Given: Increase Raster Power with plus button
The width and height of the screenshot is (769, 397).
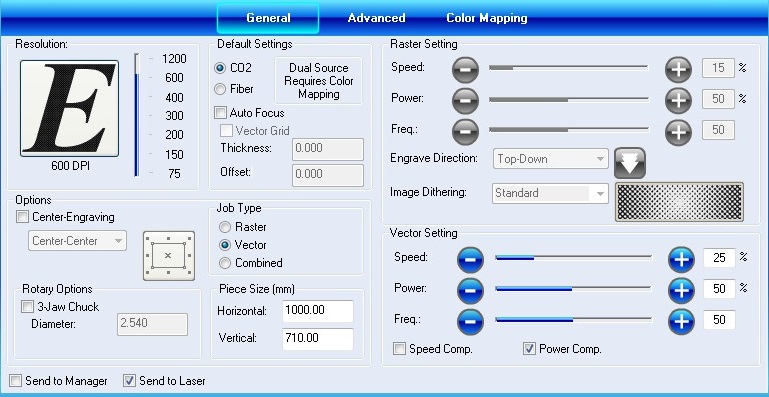Looking at the screenshot, I should pos(678,101).
